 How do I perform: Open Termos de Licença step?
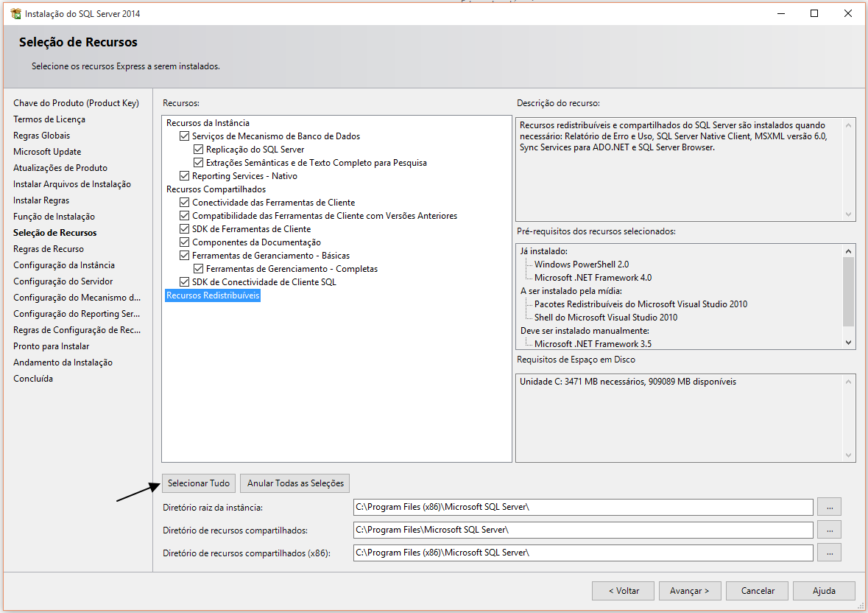(x=49, y=119)
